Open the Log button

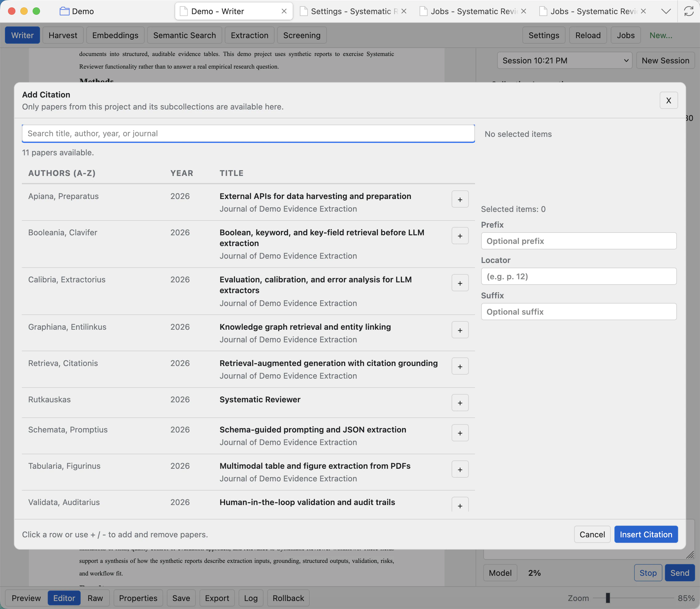point(251,598)
